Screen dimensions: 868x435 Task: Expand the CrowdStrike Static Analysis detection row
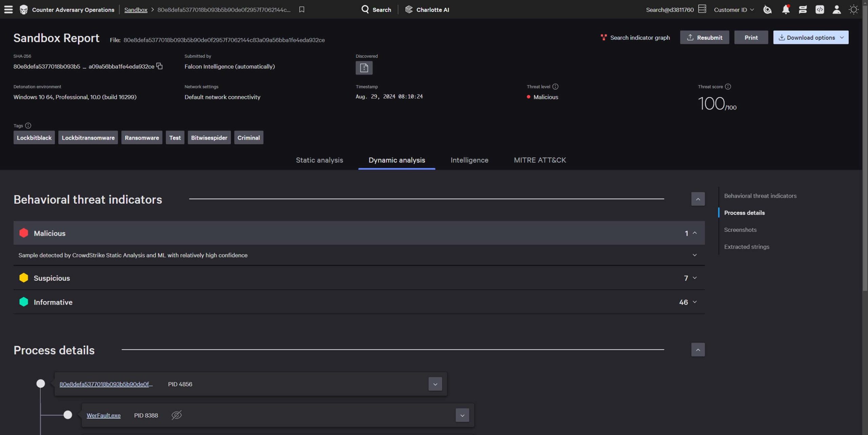(694, 255)
